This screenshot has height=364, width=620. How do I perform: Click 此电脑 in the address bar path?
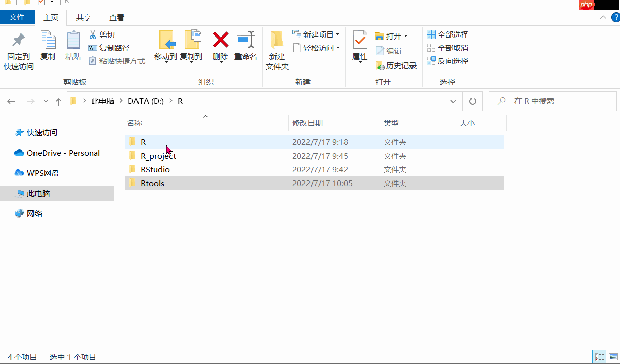click(x=102, y=101)
